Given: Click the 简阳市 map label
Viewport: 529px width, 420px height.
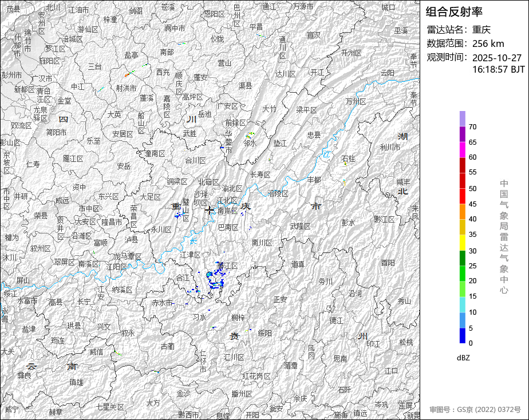Looking at the screenshot, I should [56, 132].
